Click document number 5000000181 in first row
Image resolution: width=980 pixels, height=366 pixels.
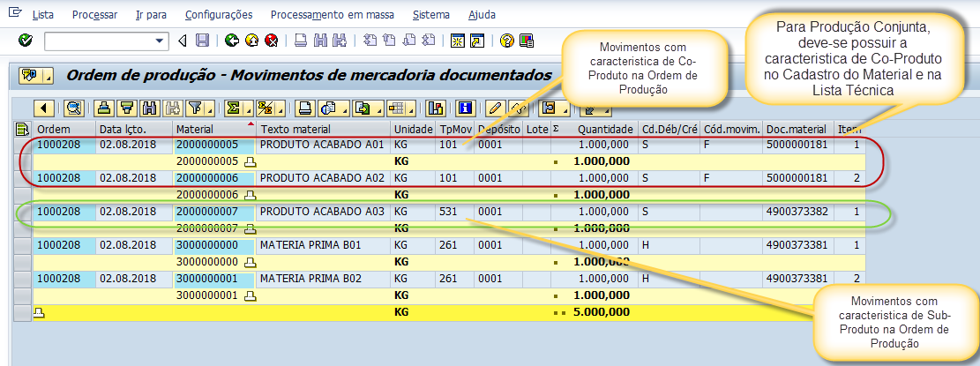click(x=797, y=143)
